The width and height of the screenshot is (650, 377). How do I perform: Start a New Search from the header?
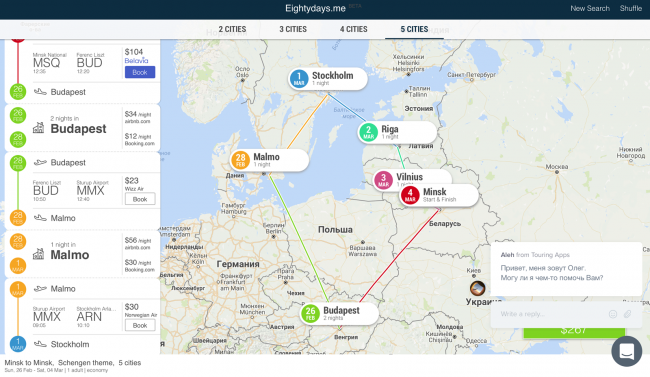590,8
